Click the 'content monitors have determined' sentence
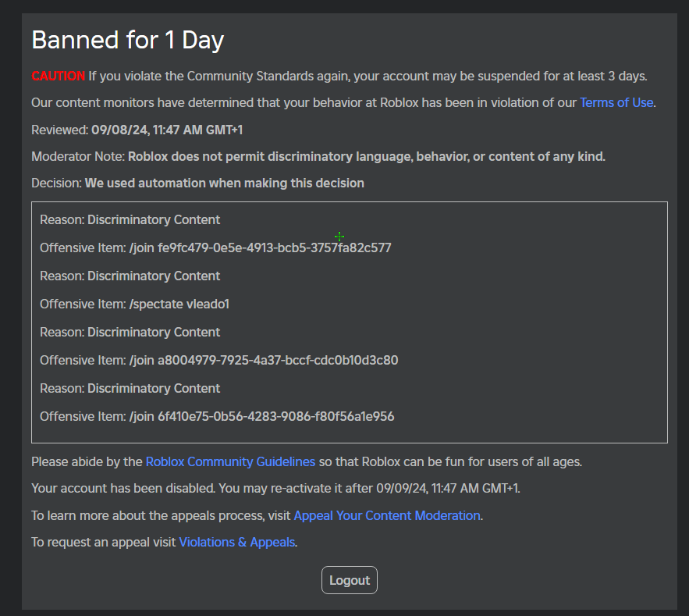This screenshot has height=616, width=689. point(343,103)
